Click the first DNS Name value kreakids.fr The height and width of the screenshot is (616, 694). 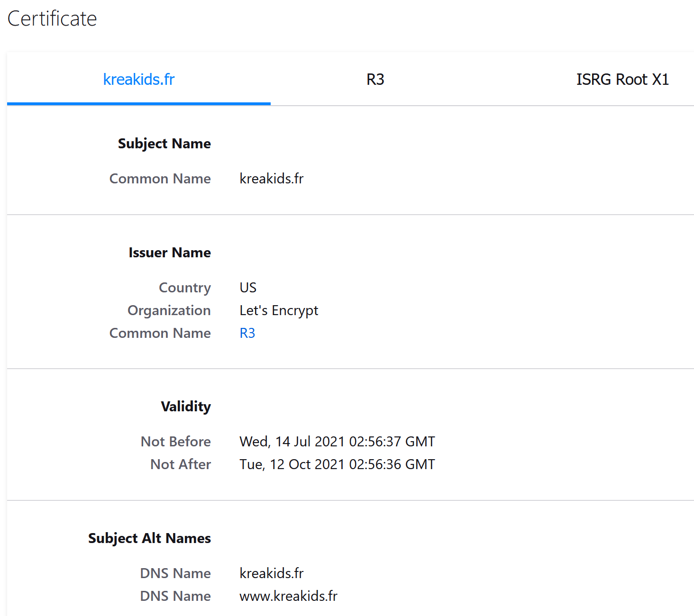pos(271,573)
